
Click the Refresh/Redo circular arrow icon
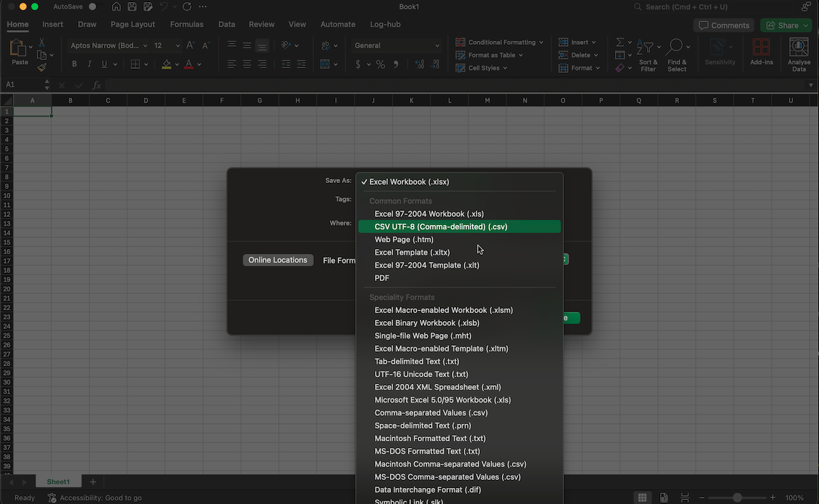click(x=187, y=7)
